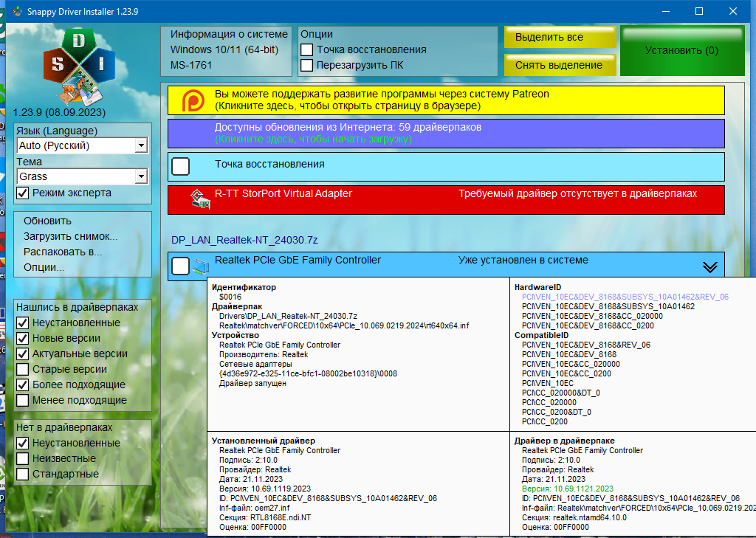Viewport: 756px width, 538px height.
Task: Expand Realtek driver details with double-chevron arrow
Action: (x=709, y=267)
